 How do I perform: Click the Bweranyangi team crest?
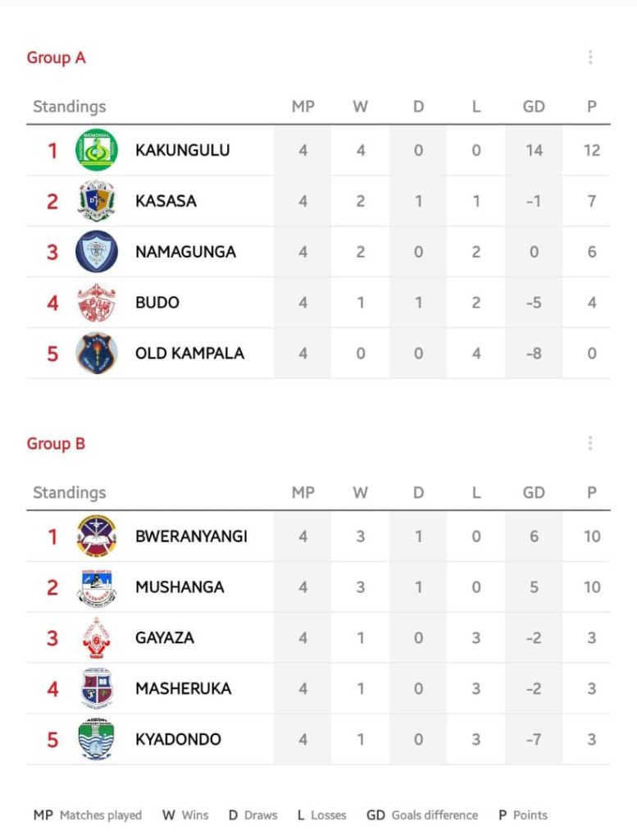click(97, 536)
